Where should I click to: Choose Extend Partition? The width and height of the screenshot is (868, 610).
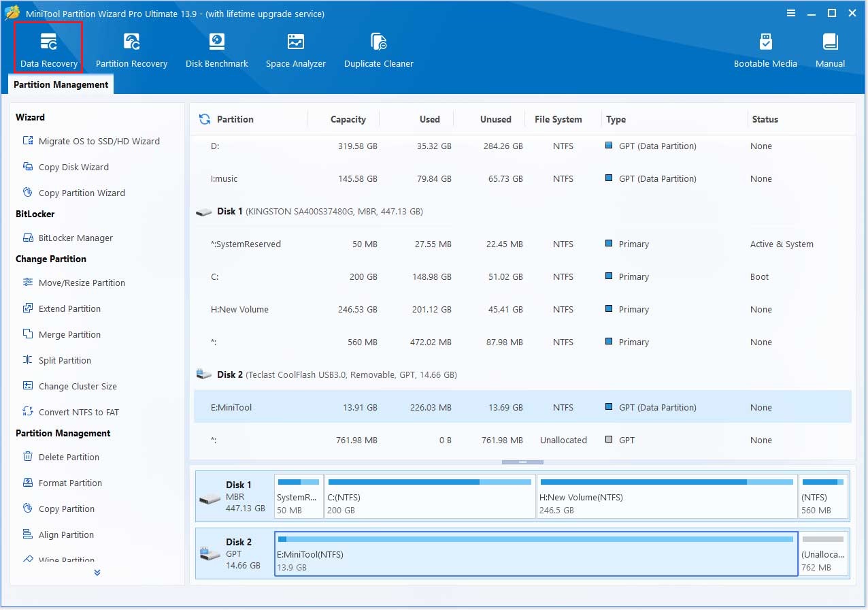click(61, 308)
